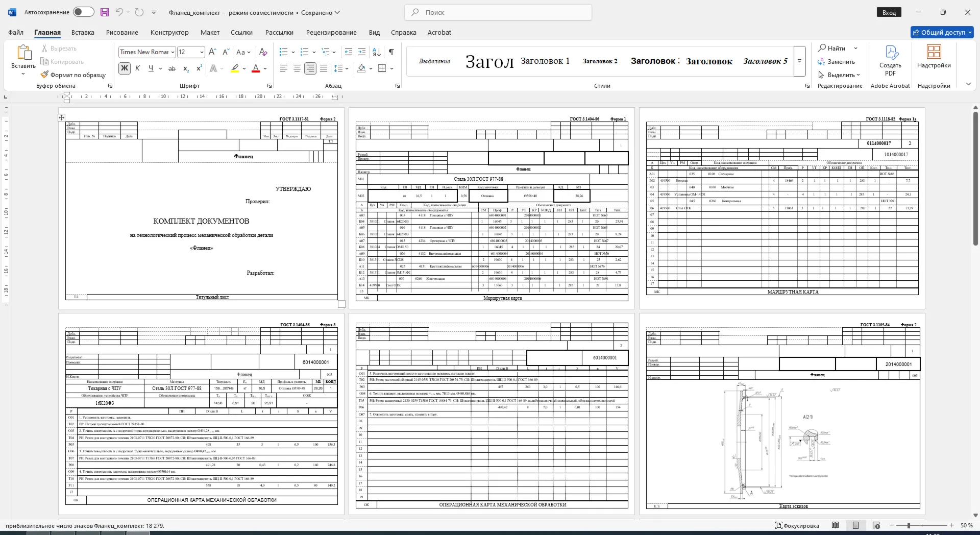980x535 pixels.
Task: Toggle bold formatting button
Action: coord(124,68)
